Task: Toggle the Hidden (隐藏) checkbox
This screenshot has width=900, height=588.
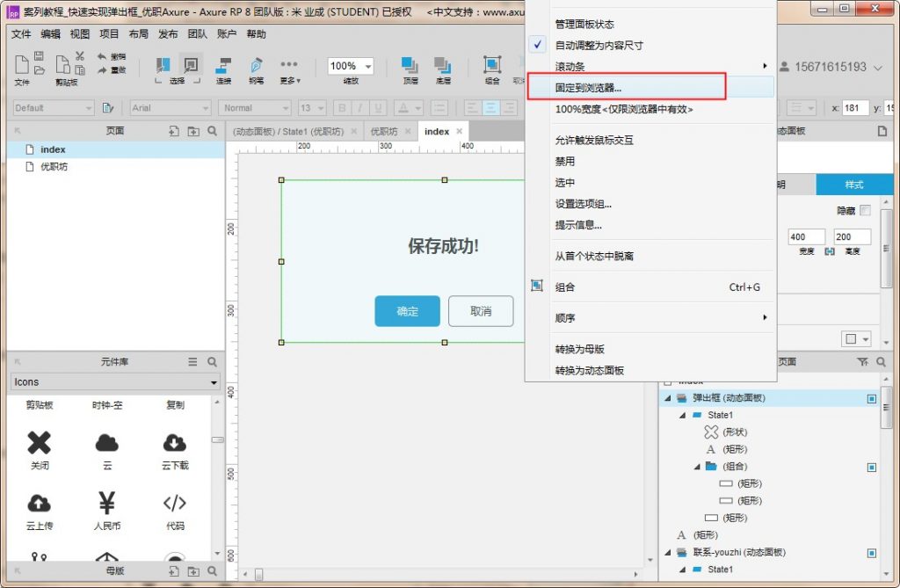Action: (865, 210)
